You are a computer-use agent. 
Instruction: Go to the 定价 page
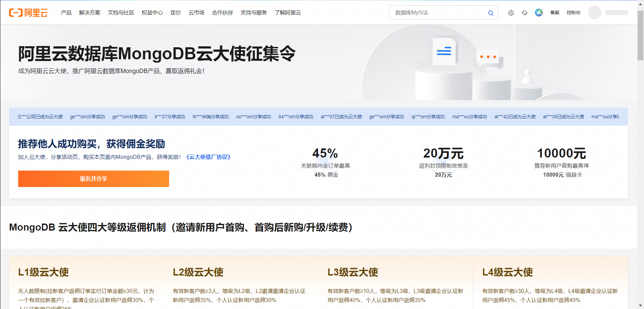tap(176, 13)
